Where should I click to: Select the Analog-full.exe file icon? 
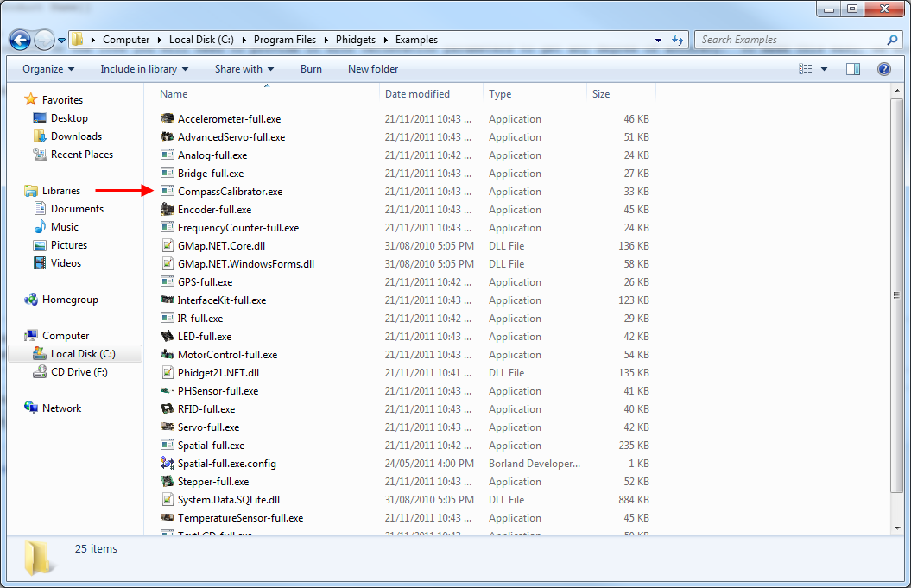point(168,155)
